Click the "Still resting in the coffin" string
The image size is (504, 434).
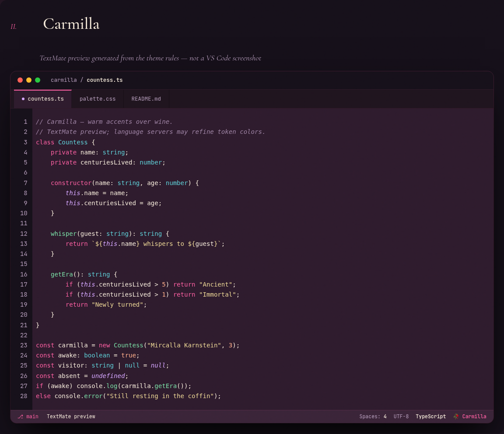[160, 396]
